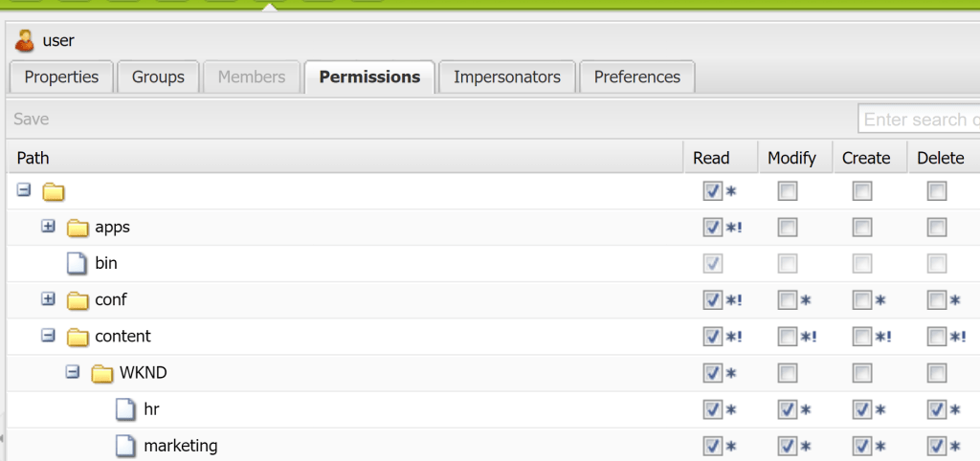Click the content folder icon
Image resolution: width=980 pixels, height=461 pixels.
(x=78, y=337)
